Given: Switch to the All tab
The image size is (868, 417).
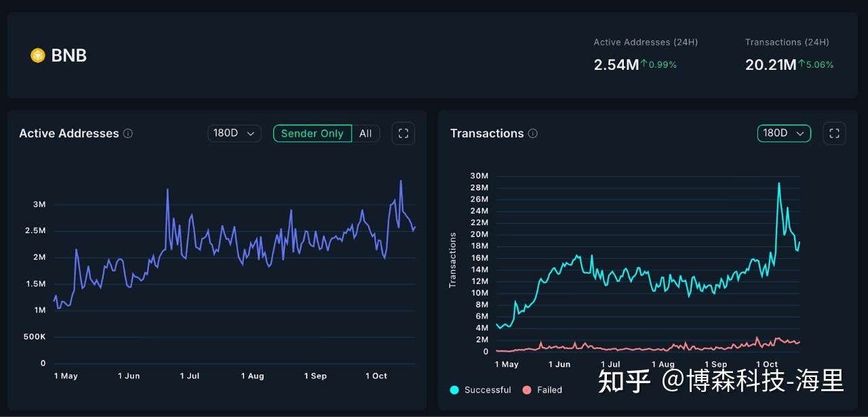Looking at the screenshot, I should pos(366,134).
